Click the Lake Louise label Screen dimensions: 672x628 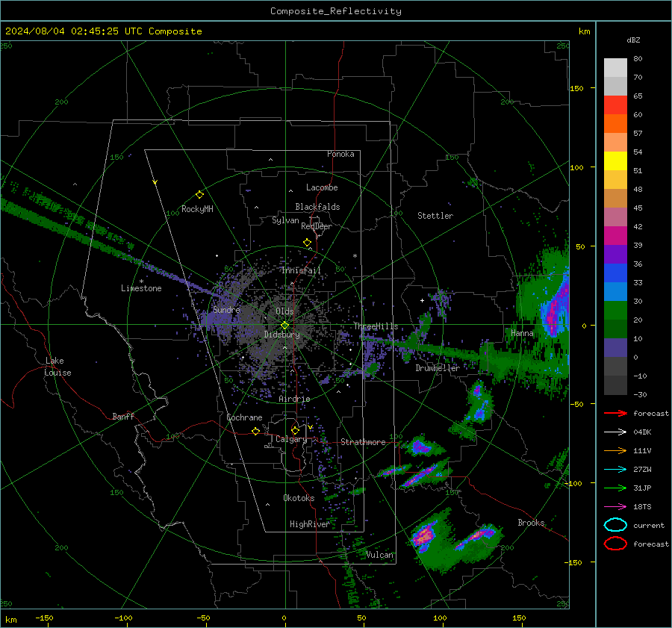point(57,367)
